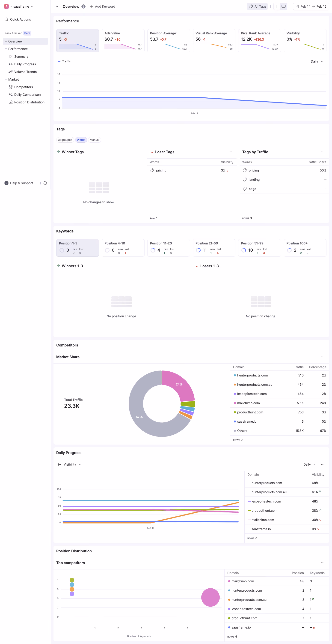The image size is (332, 644).
Task: Select the Ai grouped tag filter
Action: [65, 140]
